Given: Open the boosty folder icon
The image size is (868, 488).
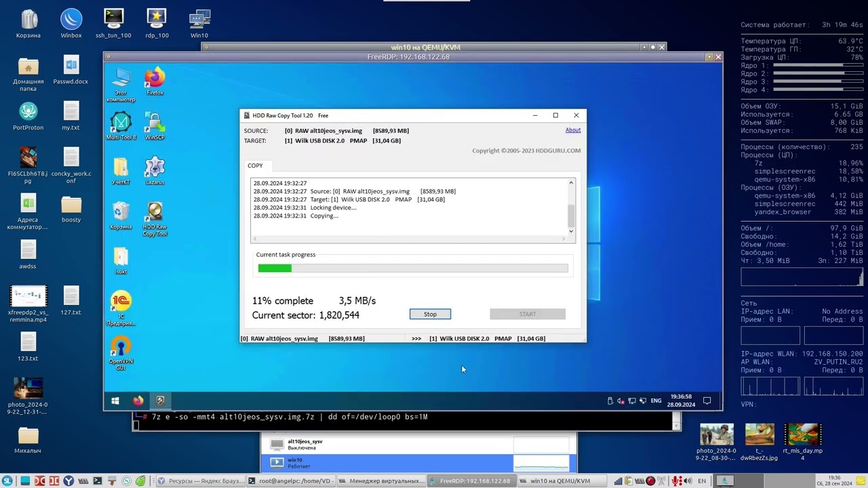Looking at the screenshot, I should 71,209.
